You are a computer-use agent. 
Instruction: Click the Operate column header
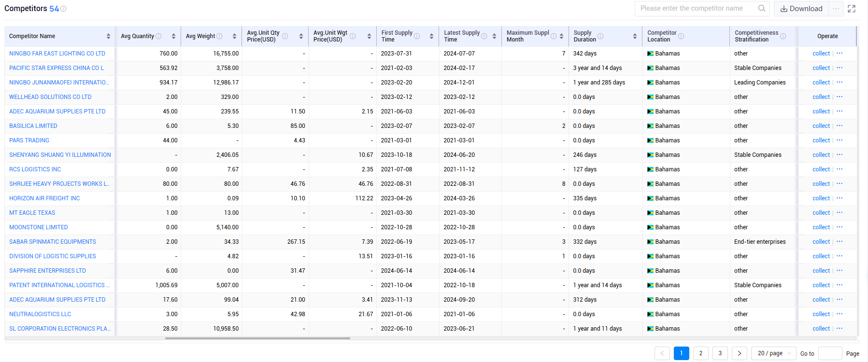(x=827, y=36)
